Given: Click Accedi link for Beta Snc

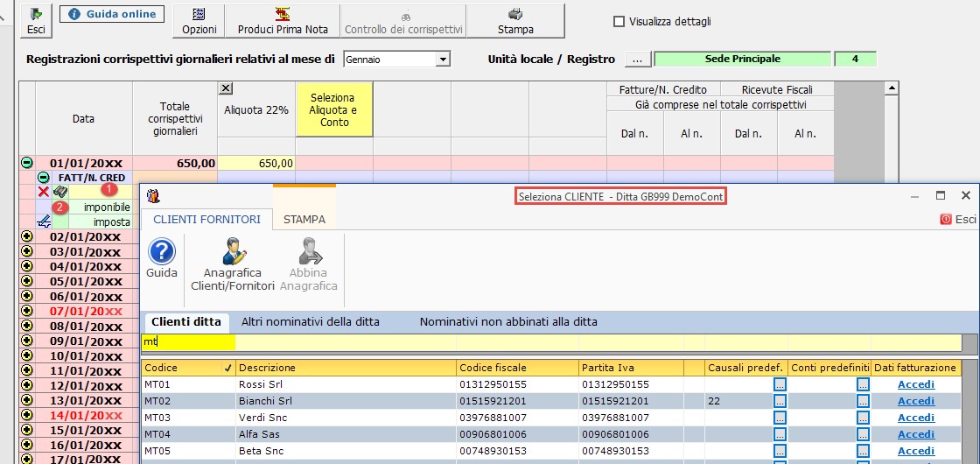Looking at the screenshot, I should pyautogui.click(x=915, y=452).
